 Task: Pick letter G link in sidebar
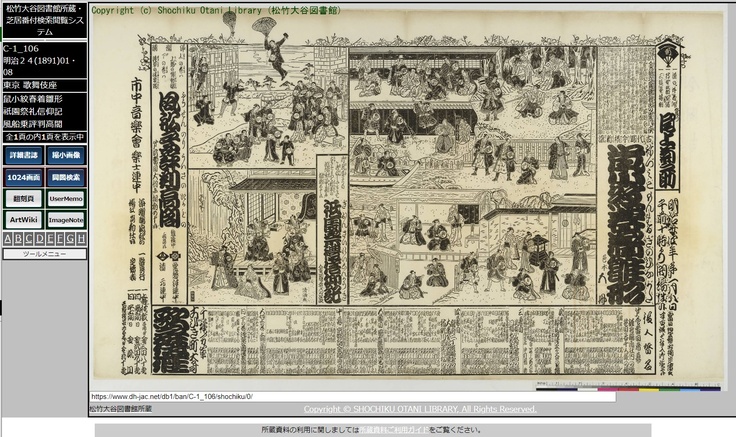click(x=70, y=240)
